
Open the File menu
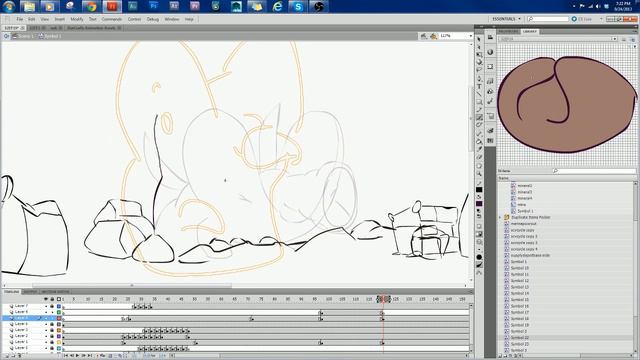coord(20,19)
